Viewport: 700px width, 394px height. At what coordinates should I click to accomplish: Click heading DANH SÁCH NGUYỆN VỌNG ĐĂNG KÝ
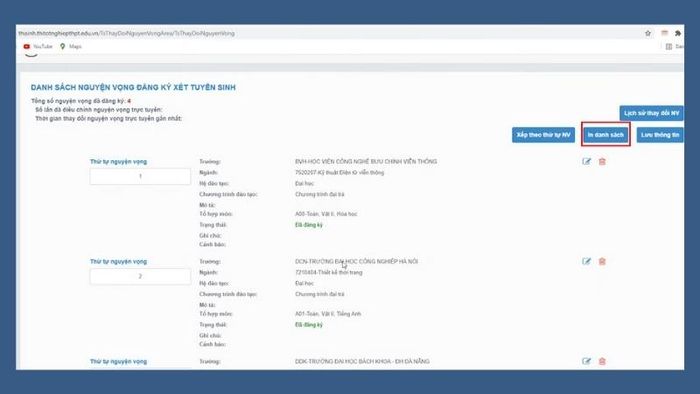point(133,87)
